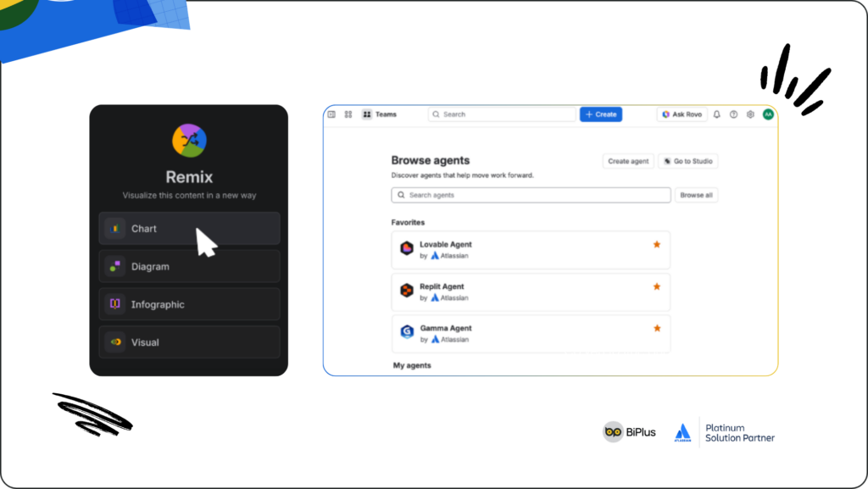Click the help question mark icon
Image resolution: width=868 pixels, height=489 pixels.
pyautogui.click(x=733, y=114)
